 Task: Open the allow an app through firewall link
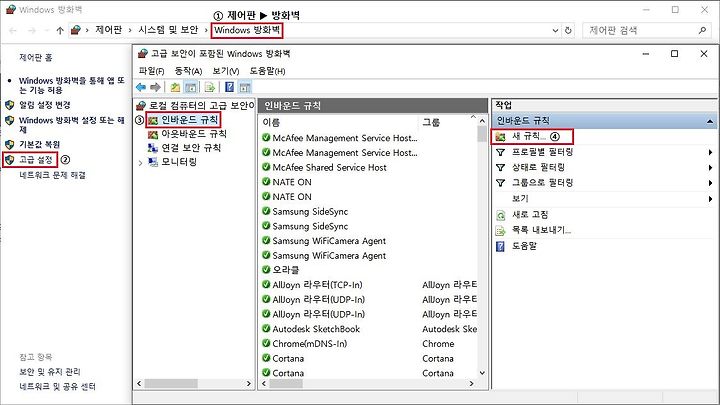tap(72, 85)
